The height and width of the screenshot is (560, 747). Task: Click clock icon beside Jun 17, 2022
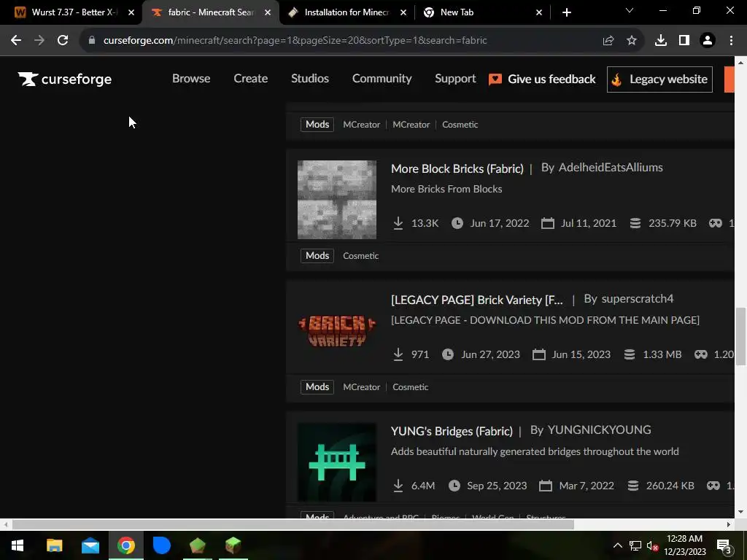(457, 223)
